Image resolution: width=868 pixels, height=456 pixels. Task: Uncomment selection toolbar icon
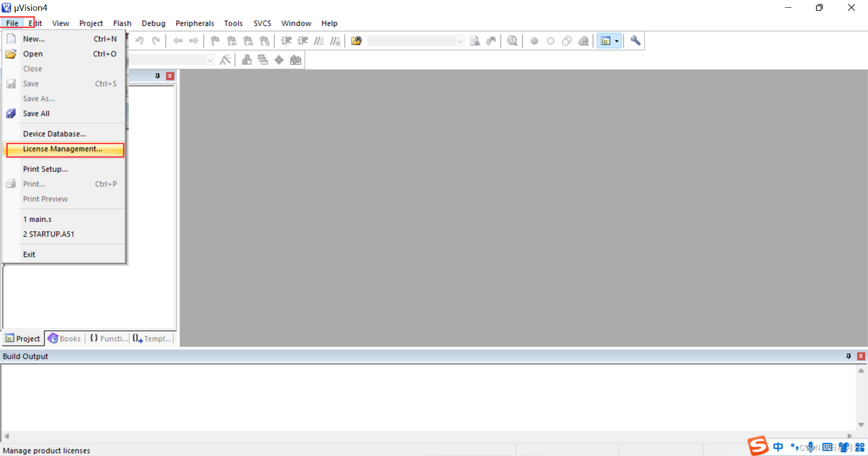335,41
